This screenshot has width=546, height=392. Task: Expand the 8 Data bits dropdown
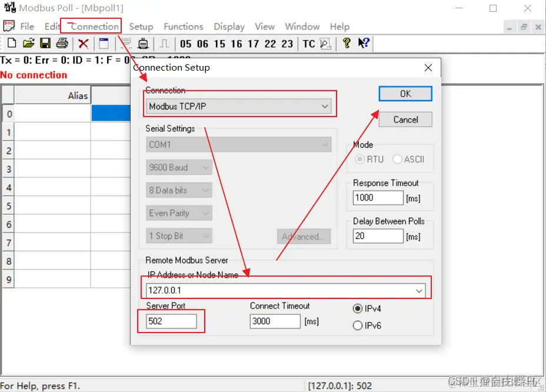(x=205, y=190)
